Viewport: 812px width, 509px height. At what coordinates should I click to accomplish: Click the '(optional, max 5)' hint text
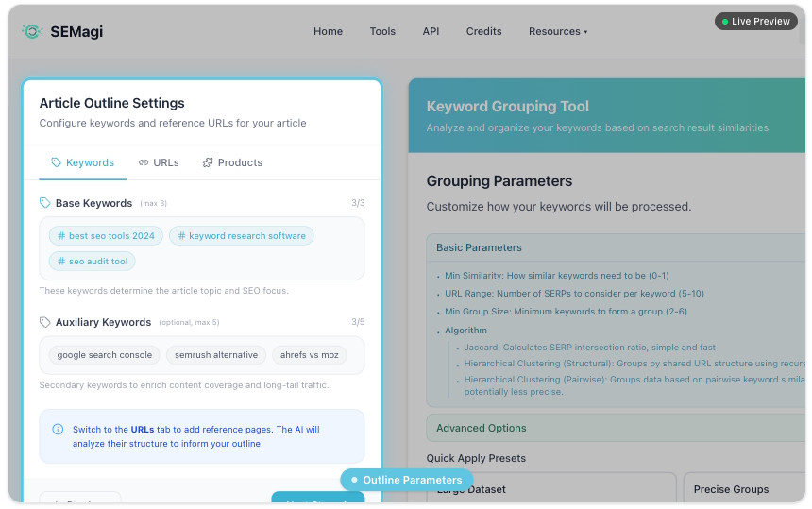point(189,323)
